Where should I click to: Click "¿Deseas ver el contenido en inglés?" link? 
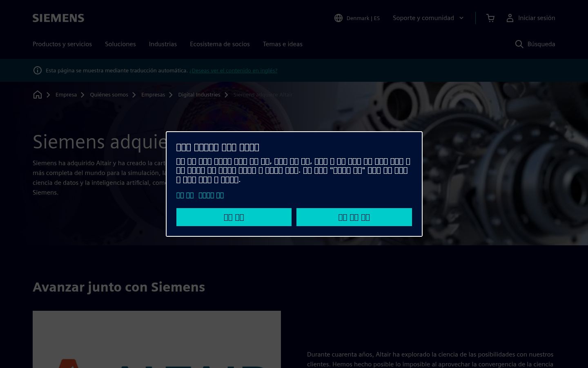click(x=233, y=70)
